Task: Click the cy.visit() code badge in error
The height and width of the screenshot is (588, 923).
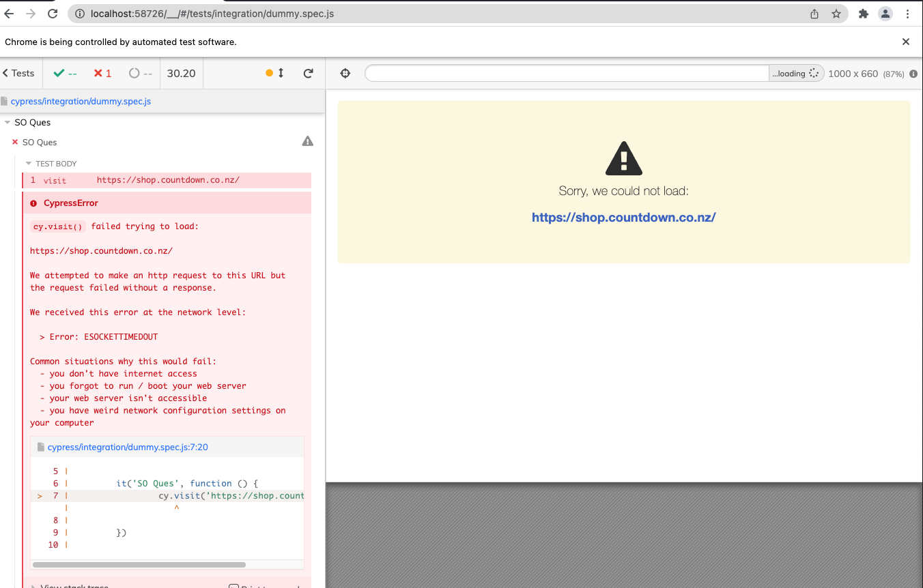Action: (58, 226)
